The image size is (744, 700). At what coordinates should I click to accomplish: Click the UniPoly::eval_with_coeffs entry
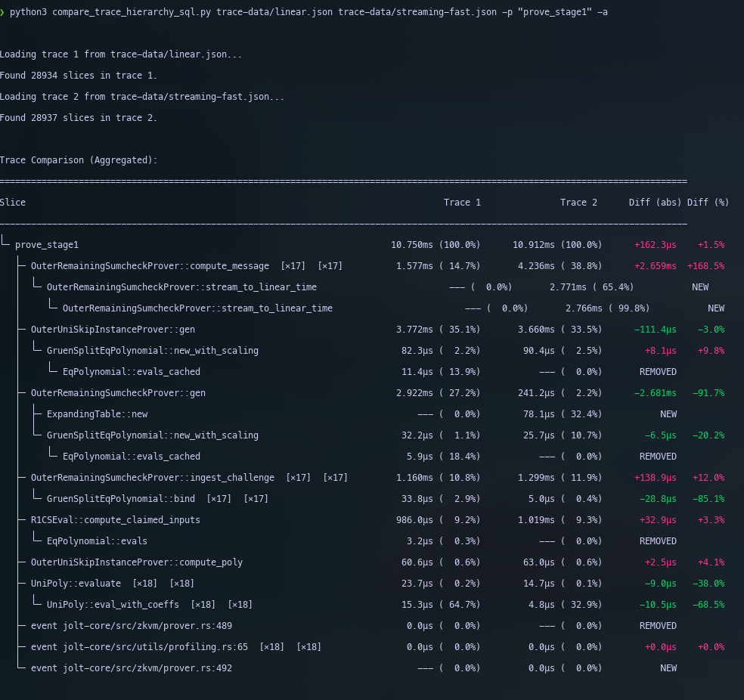(113, 605)
